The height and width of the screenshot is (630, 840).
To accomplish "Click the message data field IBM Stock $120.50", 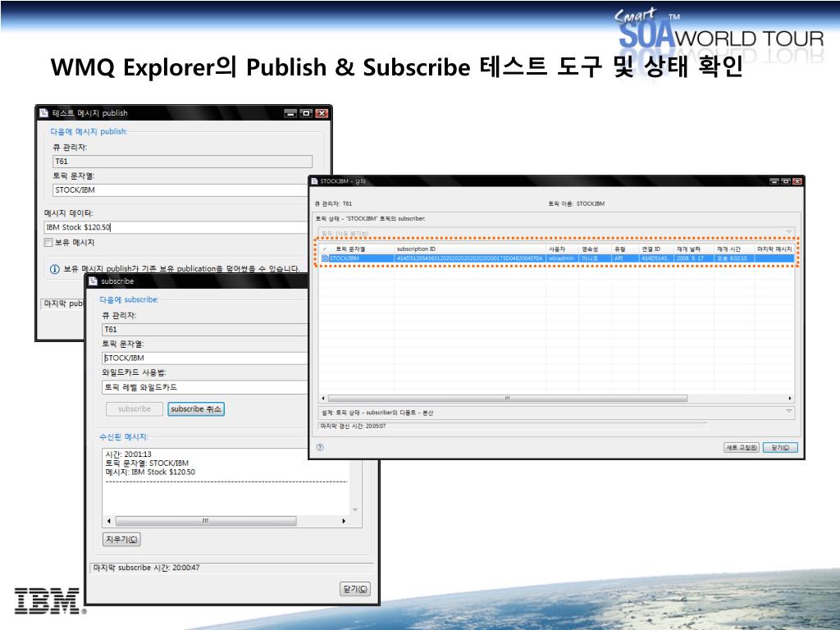I will [x=177, y=227].
